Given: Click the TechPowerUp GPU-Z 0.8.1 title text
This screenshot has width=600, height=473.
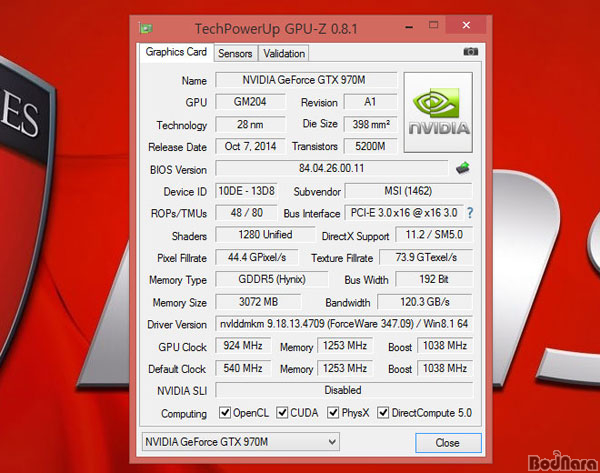Looking at the screenshot, I should point(276,29).
